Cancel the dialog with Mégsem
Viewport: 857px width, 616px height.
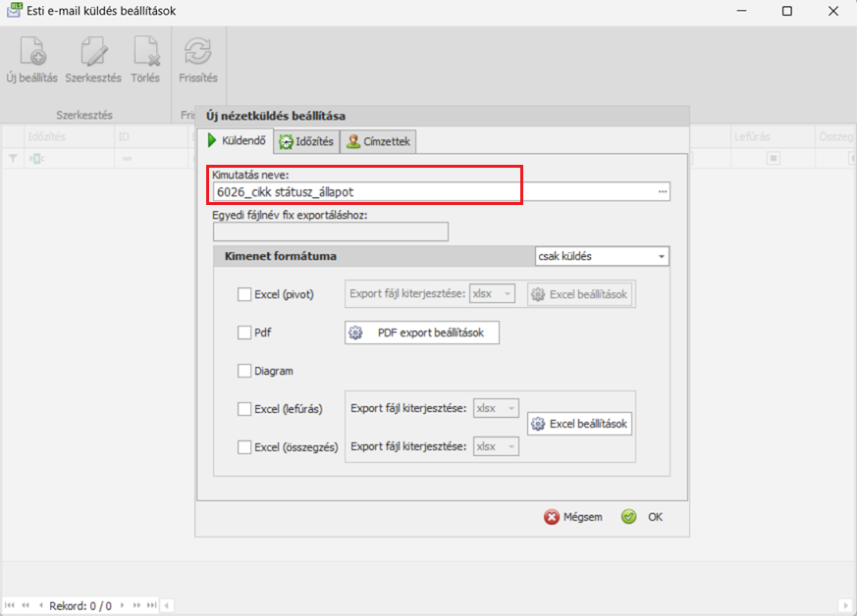click(x=573, y=517)
